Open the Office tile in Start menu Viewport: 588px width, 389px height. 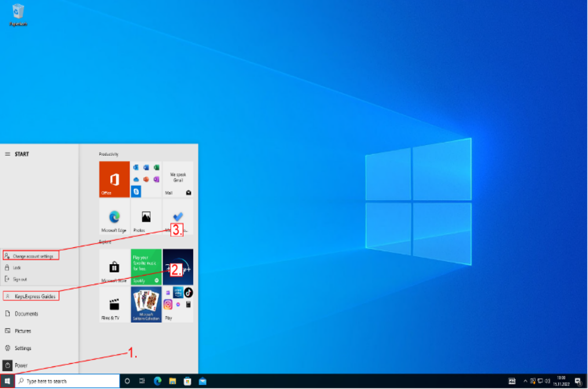click(x=114, y=179)
